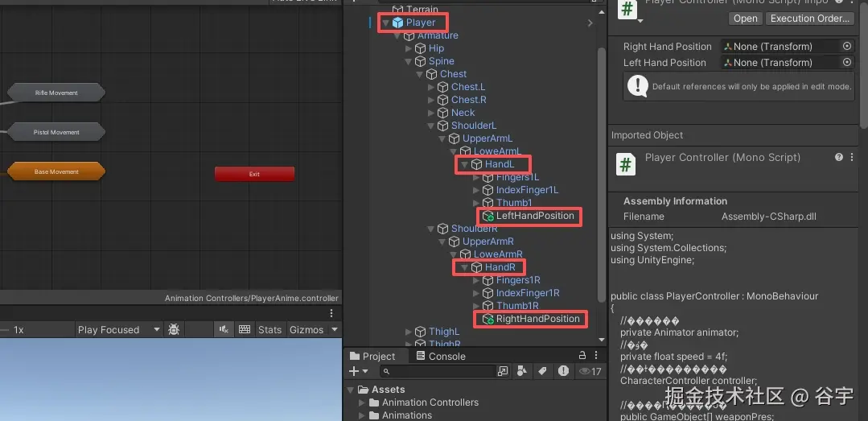
Task: Select the Player prefab cube icon
Action: [x=397, y=23]
